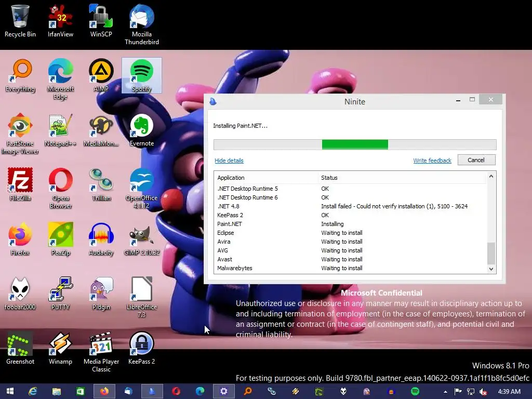Image resolution: width=532 pixels, height=399 pixels.
Task: Select the FastStone Image Viewer shortcut
Action: tap(20, 134)
